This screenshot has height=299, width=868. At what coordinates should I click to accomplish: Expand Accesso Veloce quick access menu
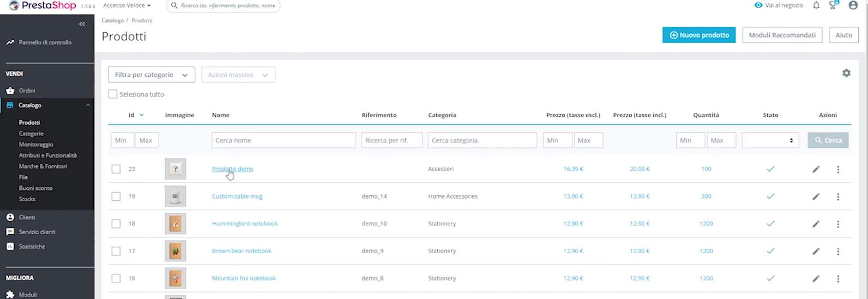pyautogui.click(x=127, y=5)
